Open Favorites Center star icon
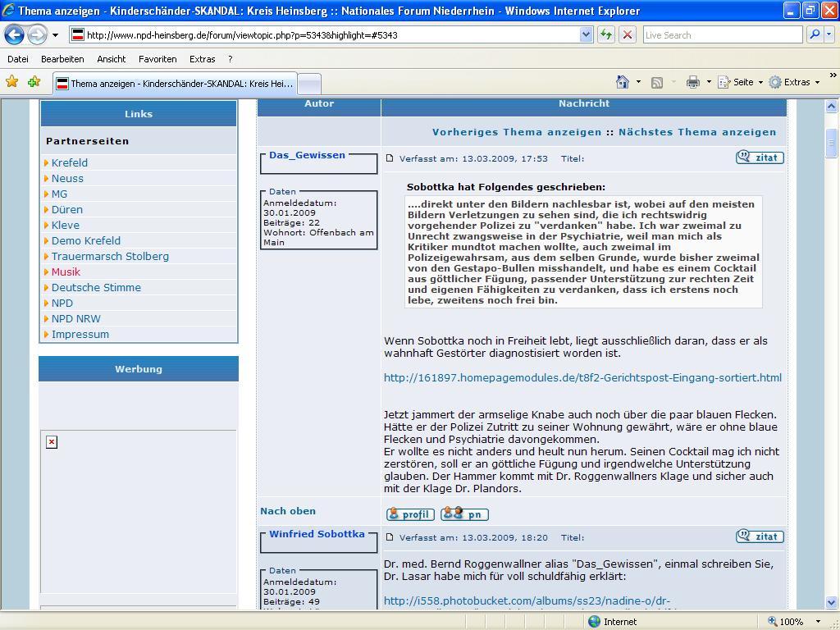Viewport: 840px width, 630px height. [x=11, y=82]
